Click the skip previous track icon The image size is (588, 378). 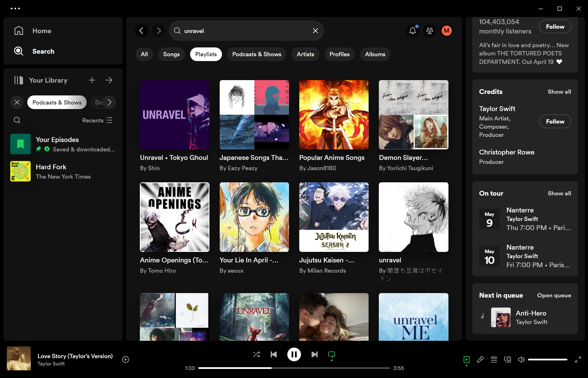click(x=273, y=354)
